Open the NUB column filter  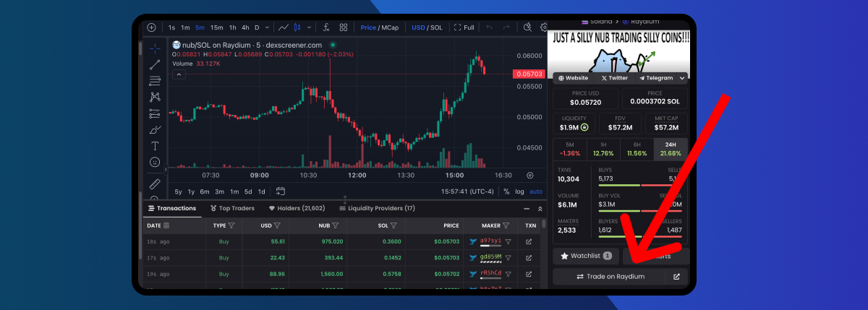(x=336, y=225)
